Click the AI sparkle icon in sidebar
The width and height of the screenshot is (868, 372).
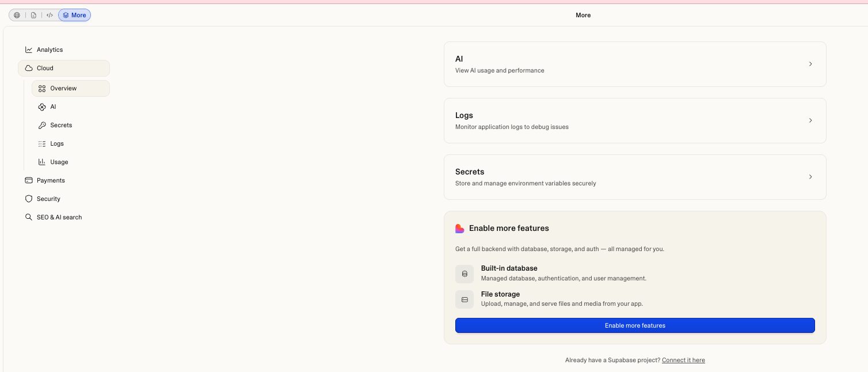42,107
